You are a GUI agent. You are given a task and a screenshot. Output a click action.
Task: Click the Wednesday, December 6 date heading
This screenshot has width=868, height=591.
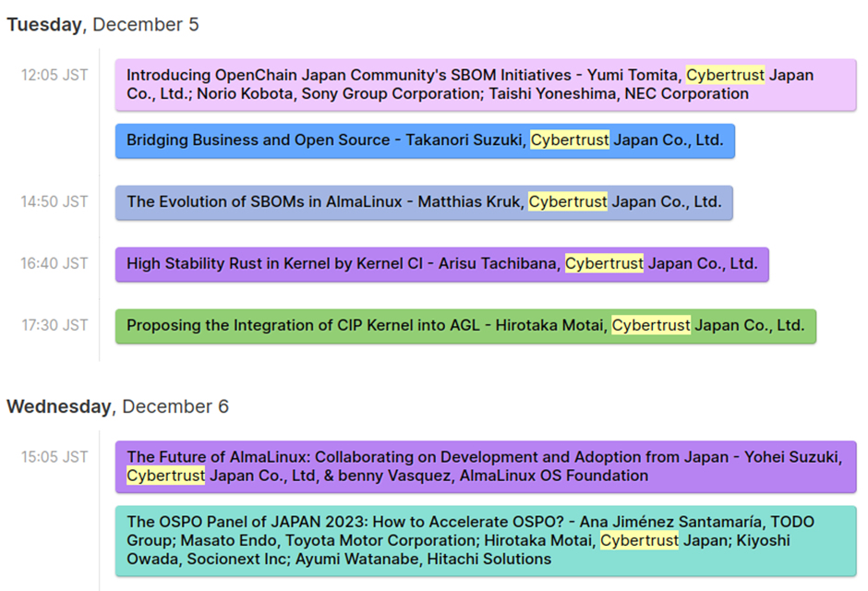[x=117, y=406]
